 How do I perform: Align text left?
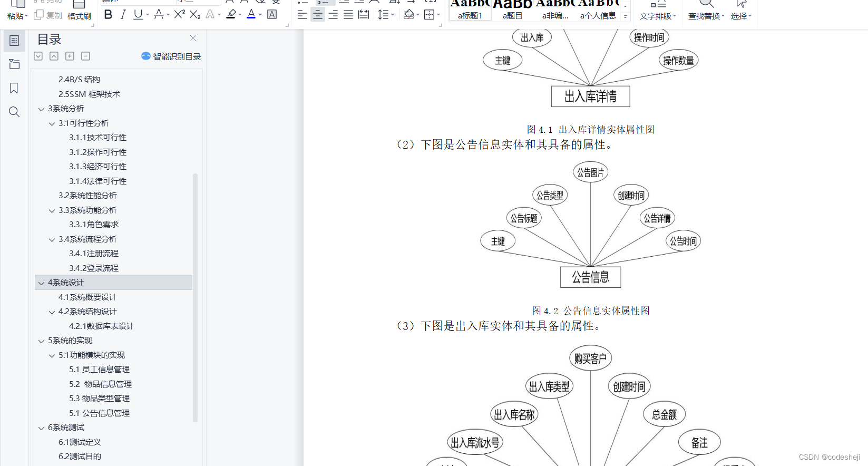pos(302,15)
